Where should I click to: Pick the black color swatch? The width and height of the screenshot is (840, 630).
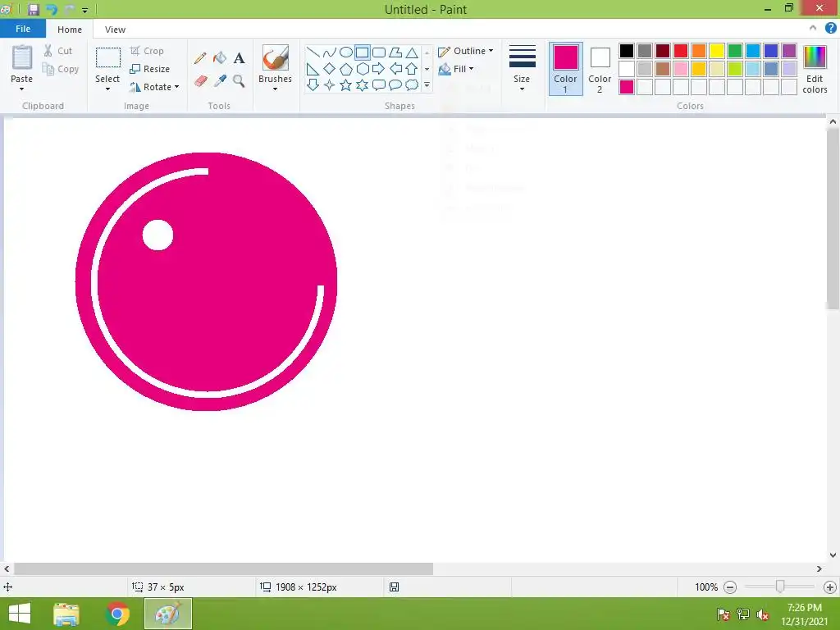(x=626, y=51)
